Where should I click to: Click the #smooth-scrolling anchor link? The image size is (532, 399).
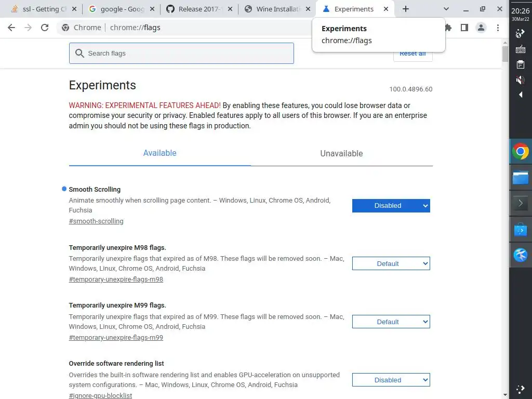click(96, 221)
